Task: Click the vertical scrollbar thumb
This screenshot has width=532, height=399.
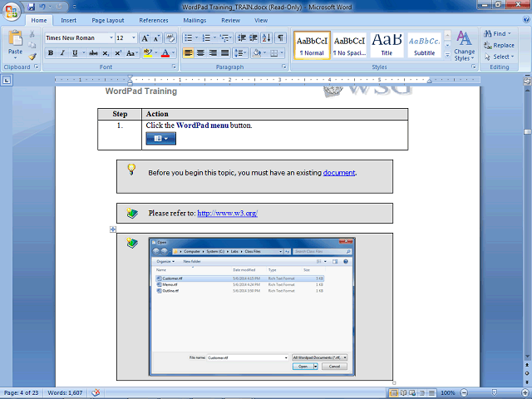Action: pyautogui.click(x=527, y=132)
